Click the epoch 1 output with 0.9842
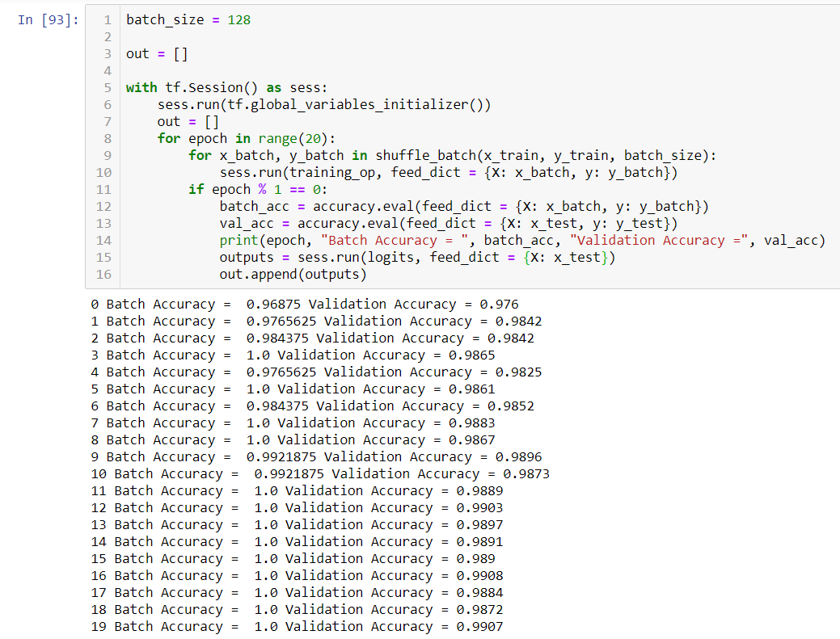This screenshot has width=840, height=639. pos(316,321)
